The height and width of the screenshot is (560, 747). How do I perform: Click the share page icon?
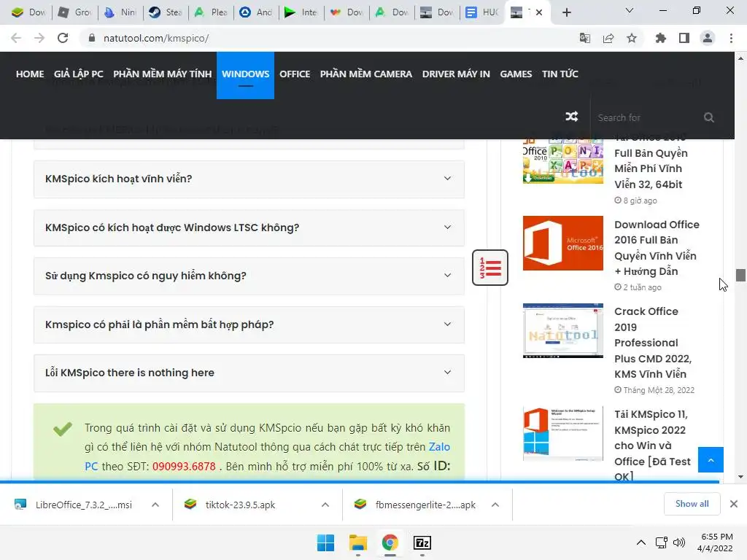point(608,38)
